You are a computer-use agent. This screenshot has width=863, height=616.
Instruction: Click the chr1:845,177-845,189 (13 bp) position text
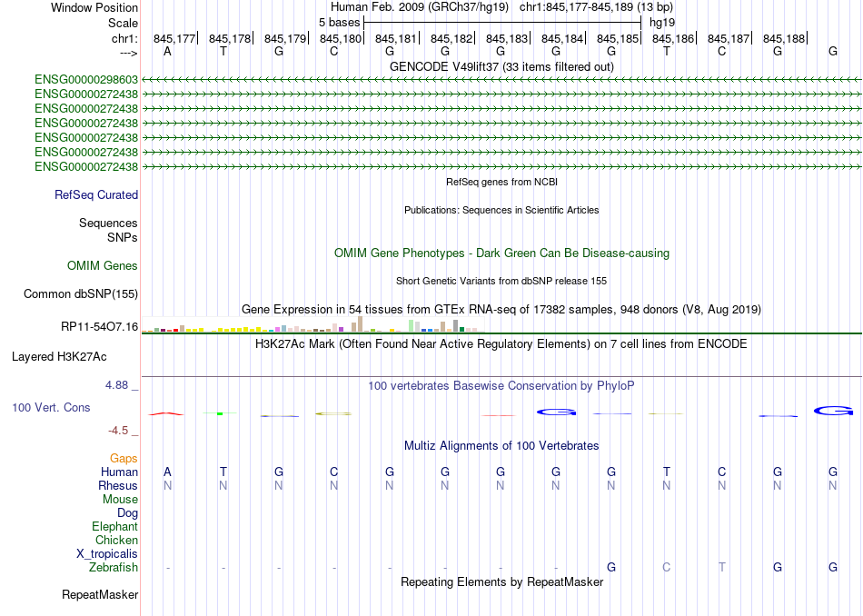point(596,7)
